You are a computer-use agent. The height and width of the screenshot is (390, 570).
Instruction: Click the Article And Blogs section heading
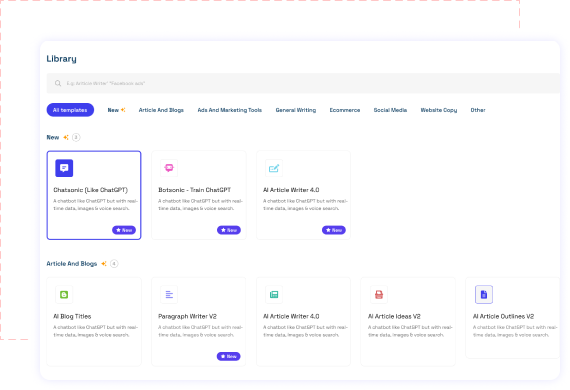click(x=72, y=264)
